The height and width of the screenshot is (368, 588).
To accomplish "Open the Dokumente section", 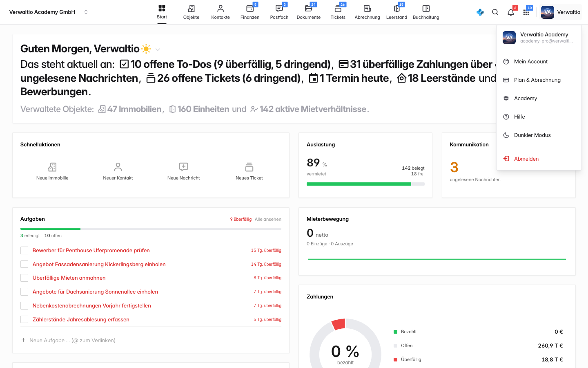I will 309,12.
